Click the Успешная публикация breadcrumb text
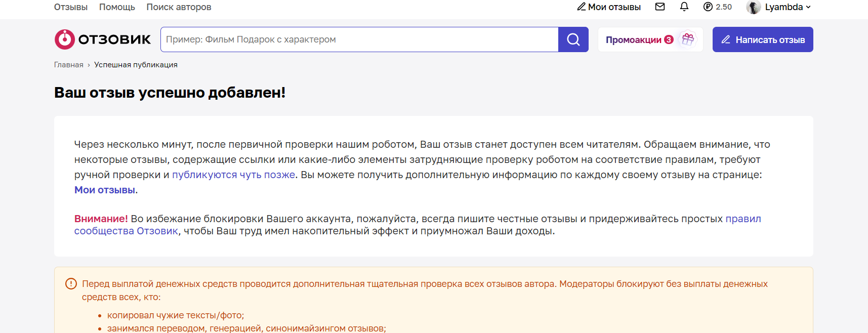 pos(136,65)
